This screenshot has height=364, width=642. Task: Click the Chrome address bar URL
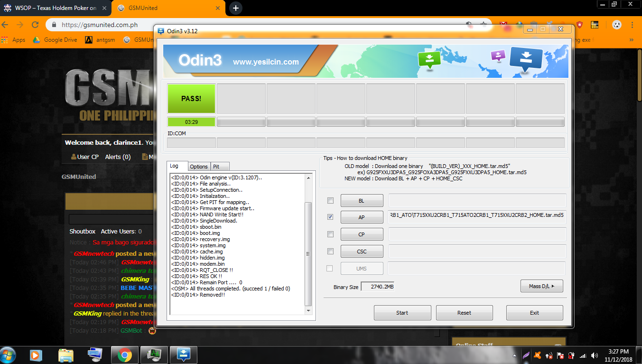click(x=99, y=25)
